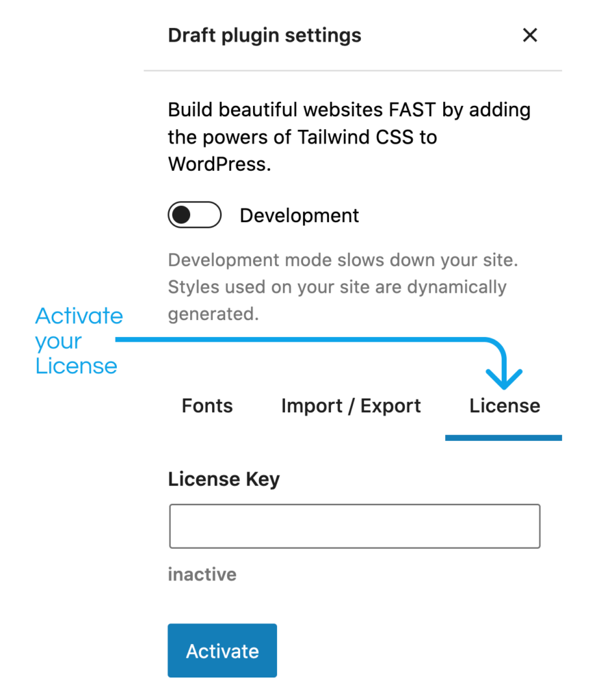Select the License tab

[x=505, y=405]
